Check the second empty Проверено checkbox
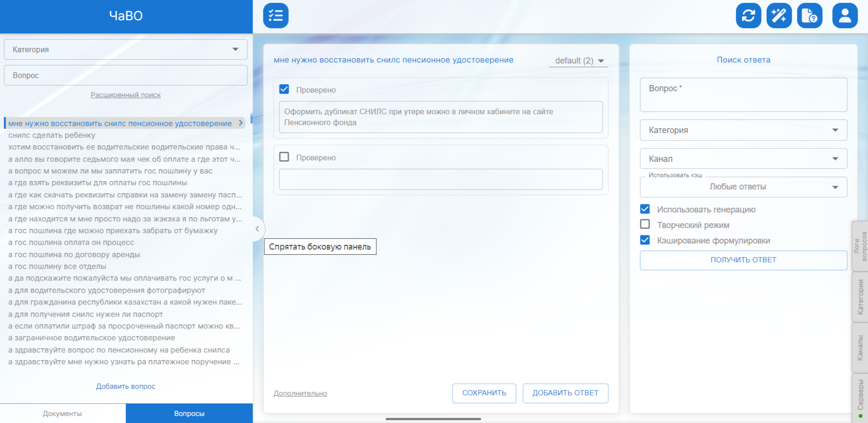 tap(284, 157)
